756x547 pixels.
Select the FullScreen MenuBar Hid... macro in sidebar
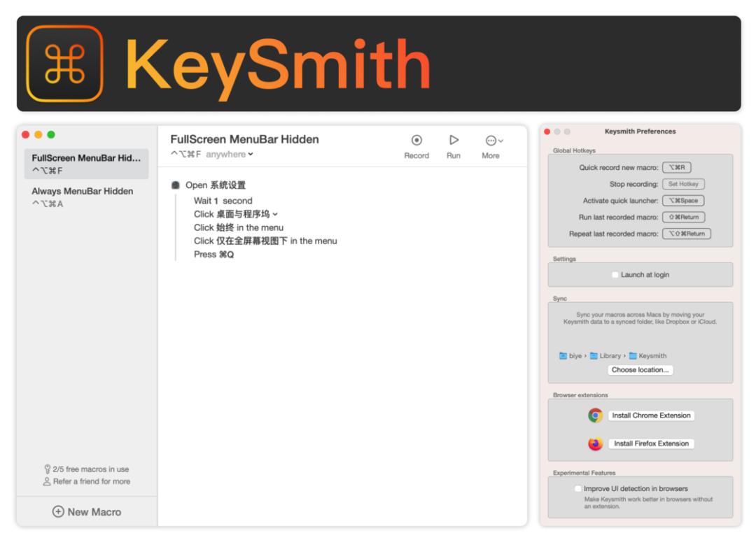click(86, 164)
